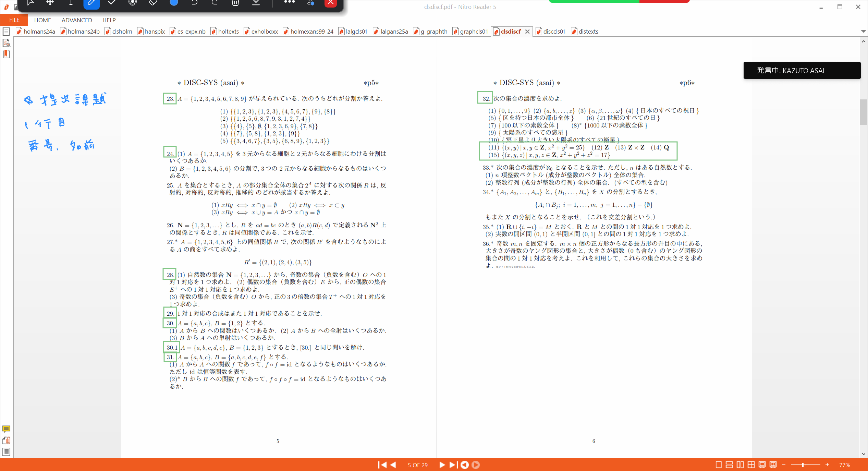Select the eraser tool in annotation toolbar
The height and width of the screenshot is (471, 868).
(x=153, y=3)
